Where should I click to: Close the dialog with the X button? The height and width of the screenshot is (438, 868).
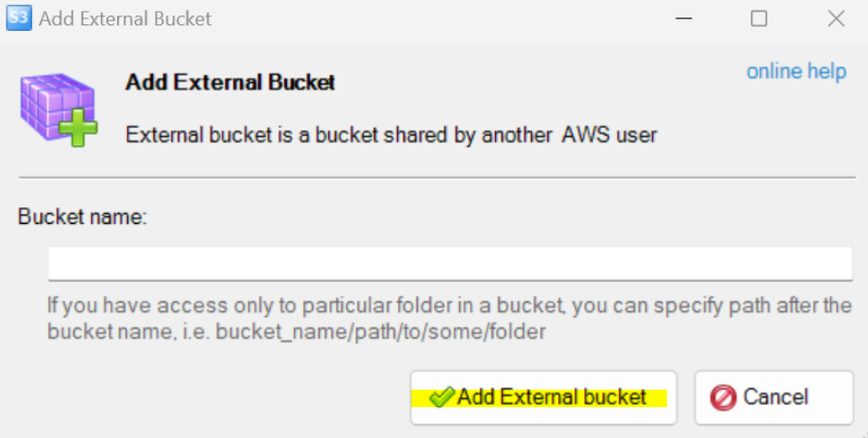pos(836,18)
